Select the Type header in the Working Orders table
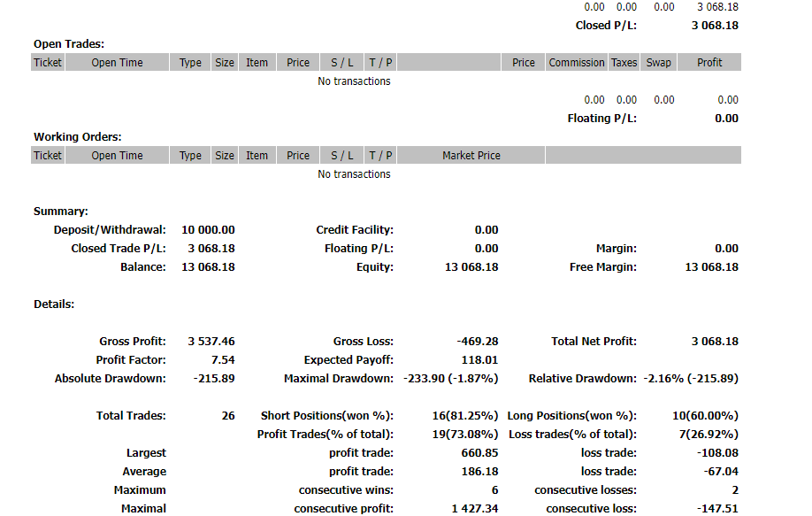812x516 pixels. click(190, 155)
